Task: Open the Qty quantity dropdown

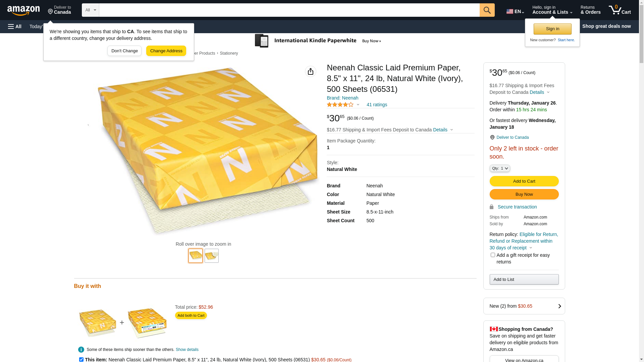Action: point(500,168)
